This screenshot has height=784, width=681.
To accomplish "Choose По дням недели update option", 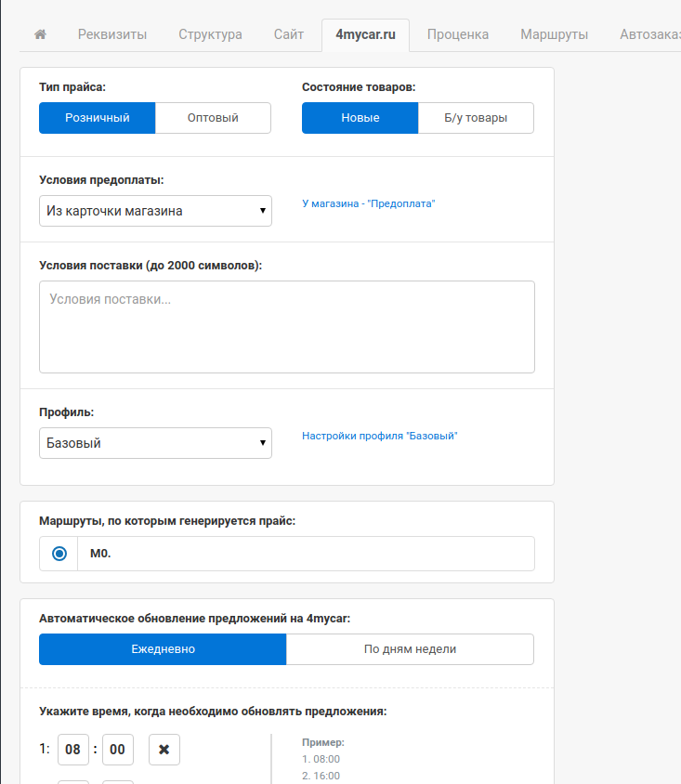I will pos(410,649).
